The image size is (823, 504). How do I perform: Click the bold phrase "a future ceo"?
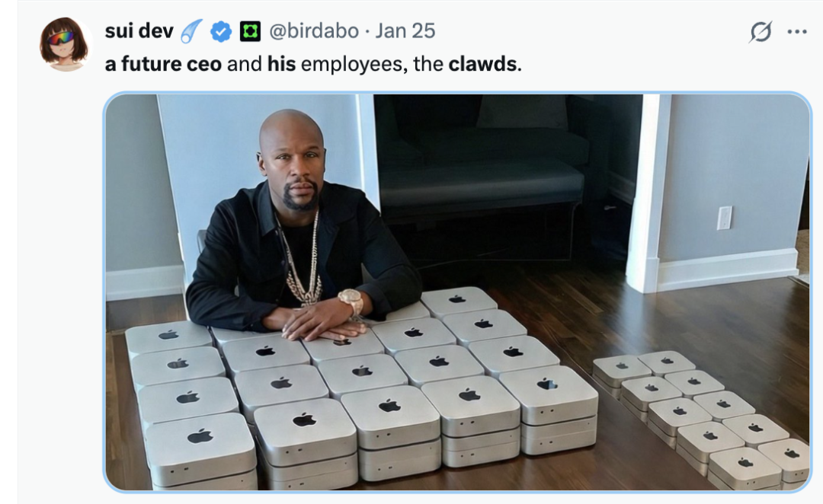click(163, 64)
